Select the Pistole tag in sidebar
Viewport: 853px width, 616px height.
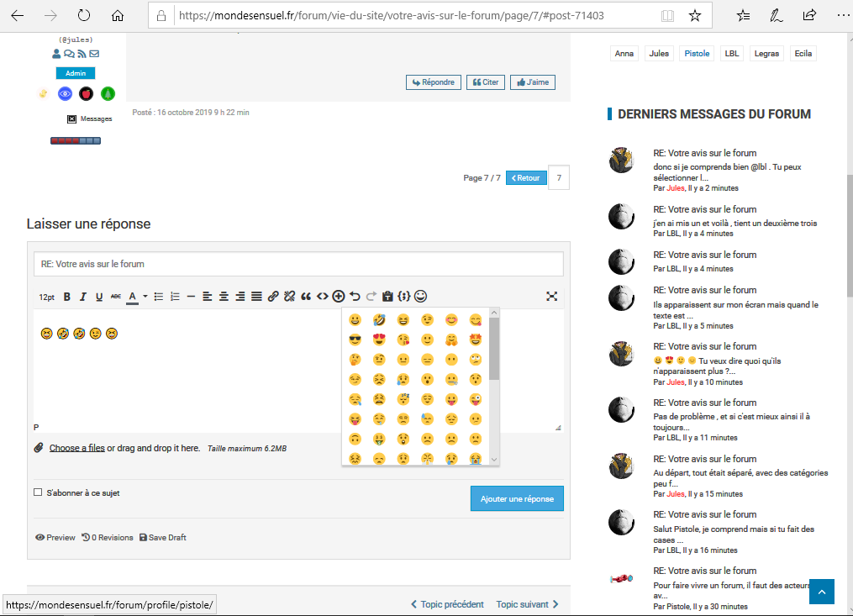[x=697, y=53]
